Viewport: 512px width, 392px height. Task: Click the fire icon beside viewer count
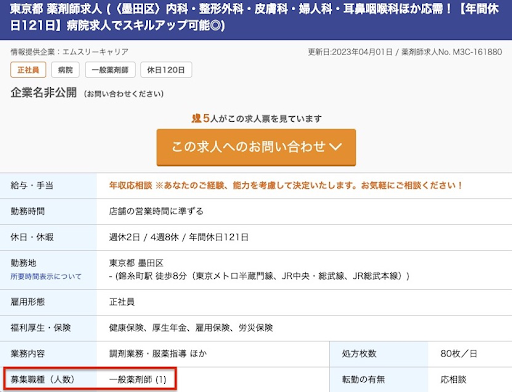point(196,118)
